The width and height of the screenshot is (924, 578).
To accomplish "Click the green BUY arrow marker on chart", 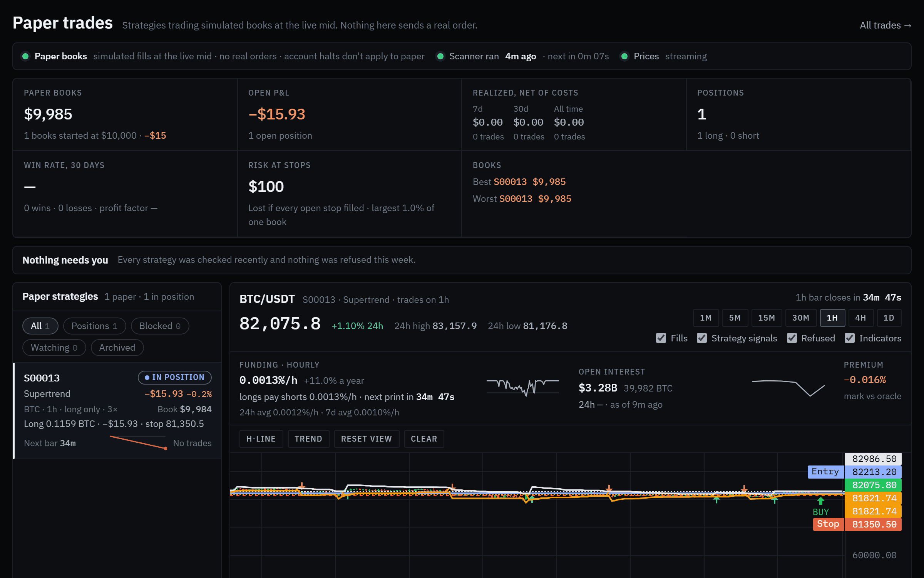I will tap(821, 501).
